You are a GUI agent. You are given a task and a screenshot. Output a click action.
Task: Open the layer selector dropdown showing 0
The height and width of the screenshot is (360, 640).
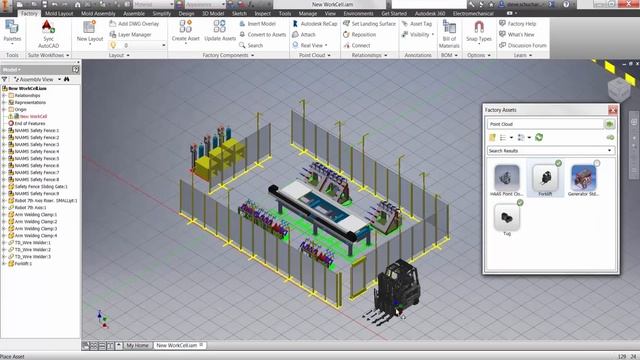coord(164,45)
